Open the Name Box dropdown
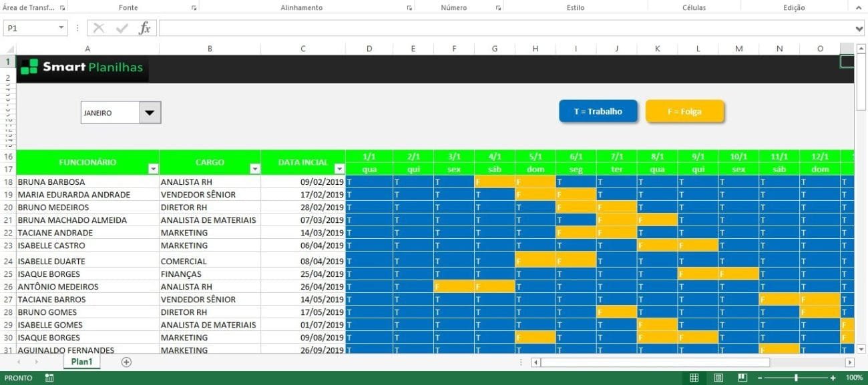The height and width of the screenshot is (385, 868). [62, 28]
